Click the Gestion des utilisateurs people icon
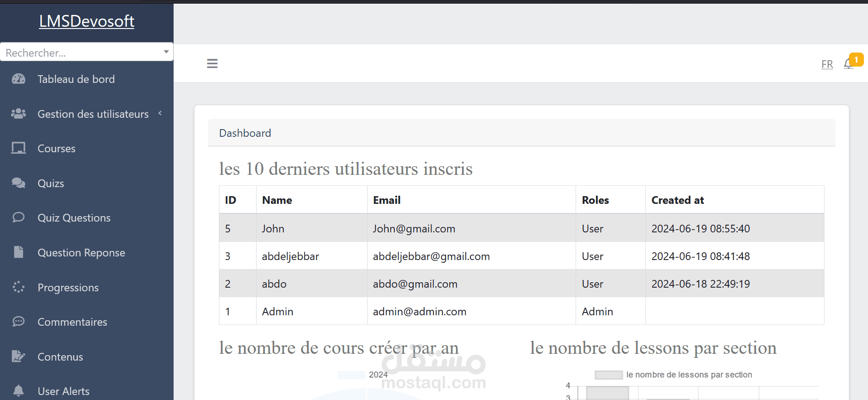This screenshot has width=868, height=400. pos(19,114)
